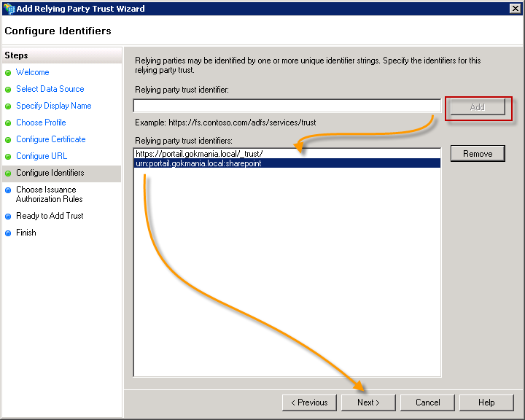This screenshot has width=525, height=420.
Task: Jump to Specify Display Name step
Action: tap(53, 106)
